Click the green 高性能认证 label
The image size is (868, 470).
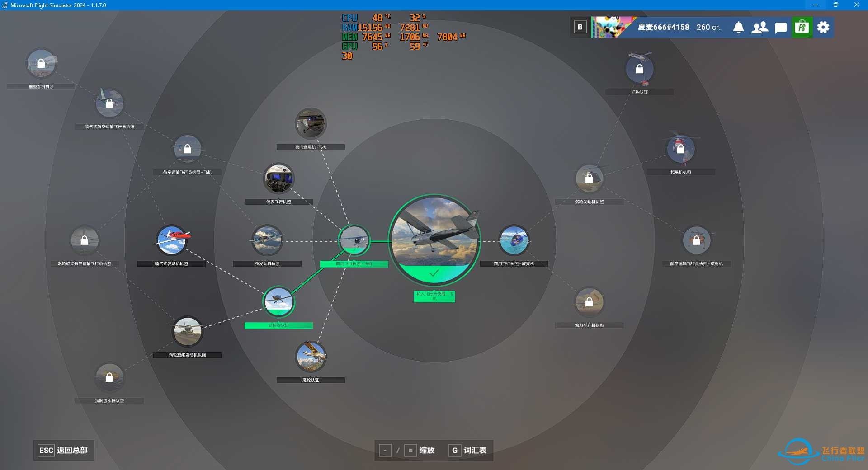(278, 325)
